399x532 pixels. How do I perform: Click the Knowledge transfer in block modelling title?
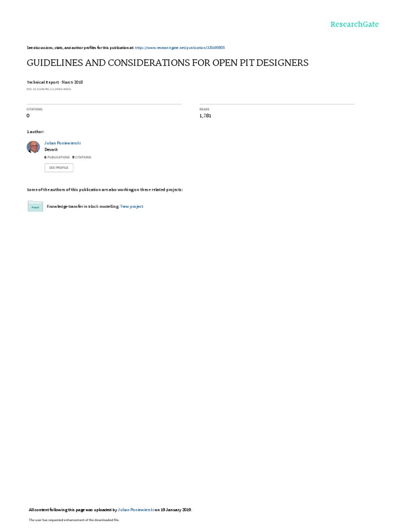[x=83, y=206]
